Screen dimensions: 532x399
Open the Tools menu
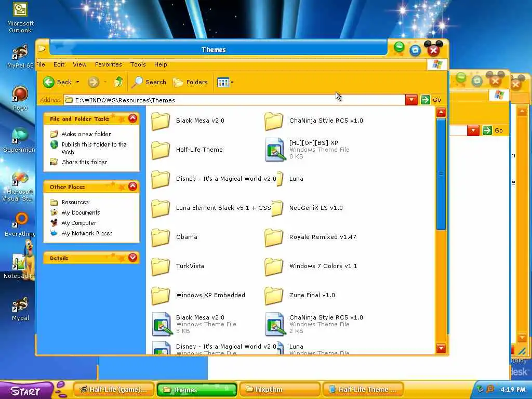click(138, 64)
